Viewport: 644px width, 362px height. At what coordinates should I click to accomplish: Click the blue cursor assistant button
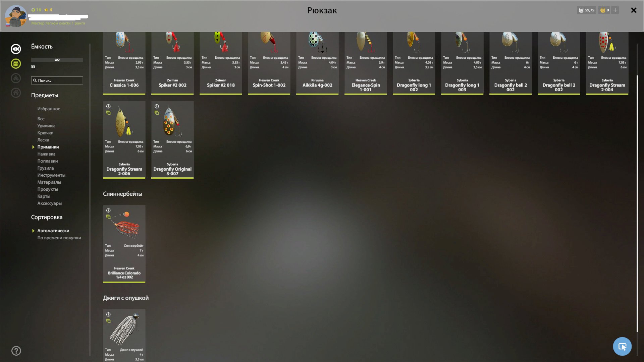pyautogui.click(x=622, y=346)
